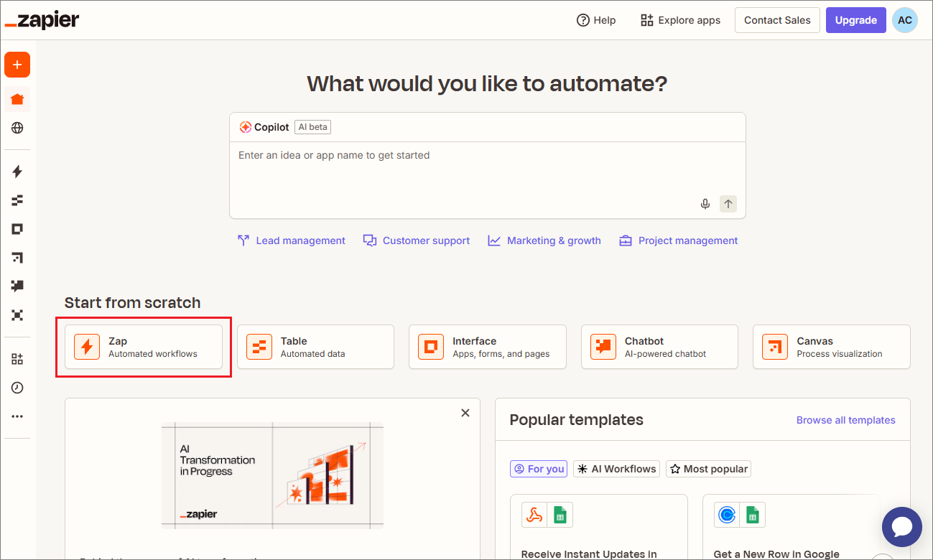The height and width of the screenshot is (560, 933).
Task: Open Tables icon in left sidebar
Action: 17,200
